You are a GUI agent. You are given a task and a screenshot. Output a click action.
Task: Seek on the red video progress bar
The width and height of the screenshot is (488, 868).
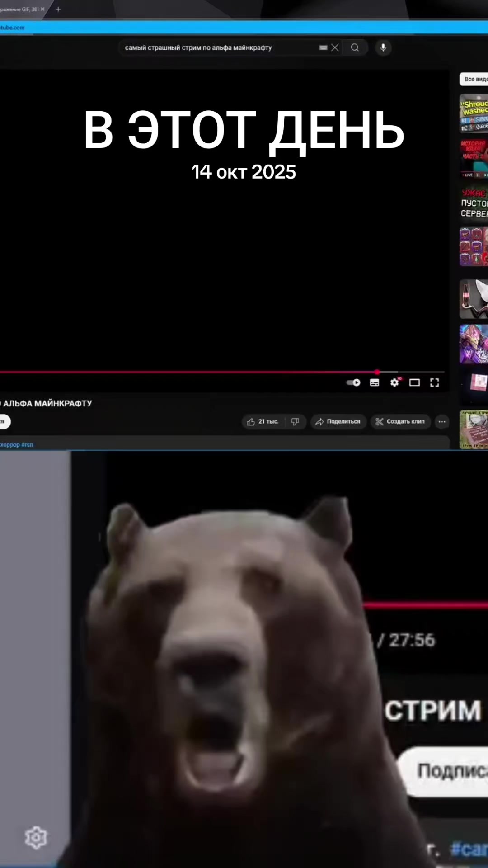tap(221, 372)
